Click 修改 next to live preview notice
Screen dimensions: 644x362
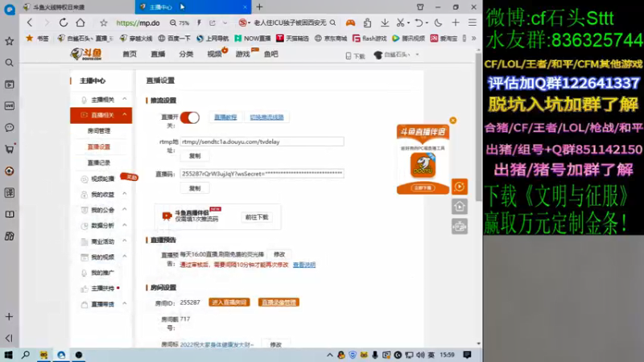(279, 254)
